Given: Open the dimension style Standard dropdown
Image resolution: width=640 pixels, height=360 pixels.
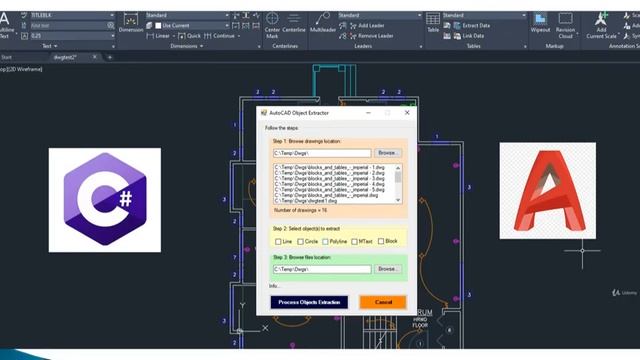Looking at the screenshot, I should (227, 15).
